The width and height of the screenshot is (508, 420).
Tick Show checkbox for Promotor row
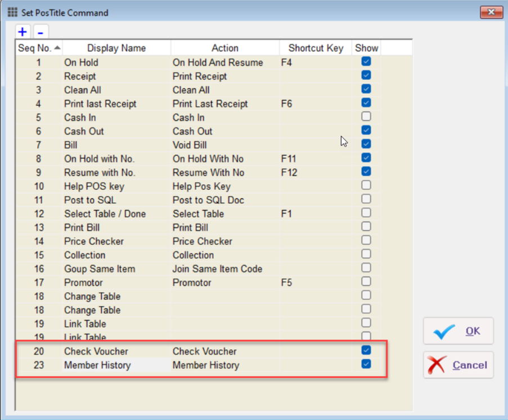(x=366, y=282)
